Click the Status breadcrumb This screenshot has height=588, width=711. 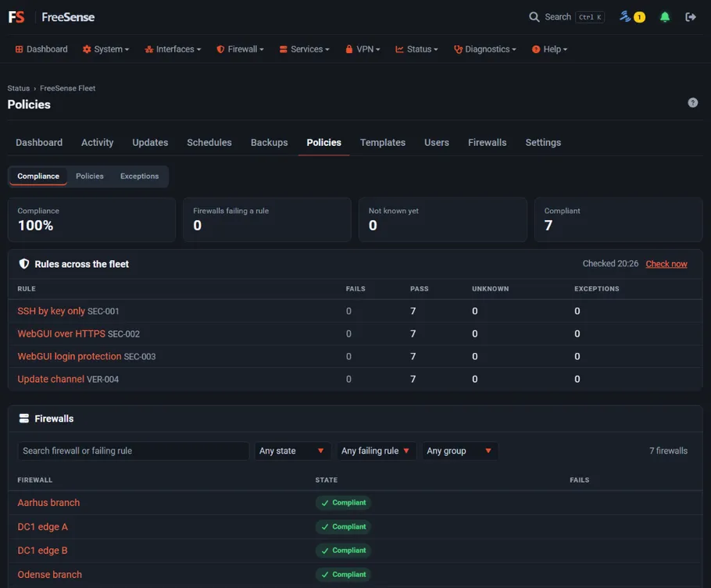(19, 88)
